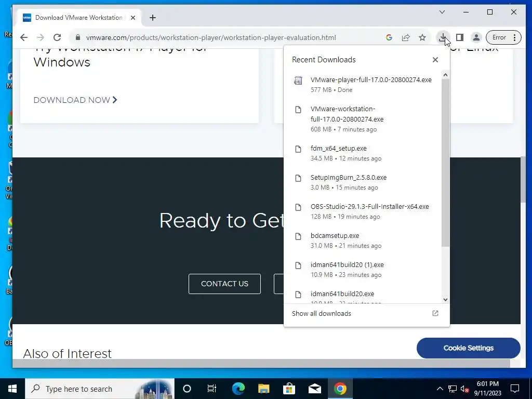The width and height of the screenshot is (532, 399).
Task: Click file icon beside bdcamsetup.exe
Action: (x=298, y=236)
